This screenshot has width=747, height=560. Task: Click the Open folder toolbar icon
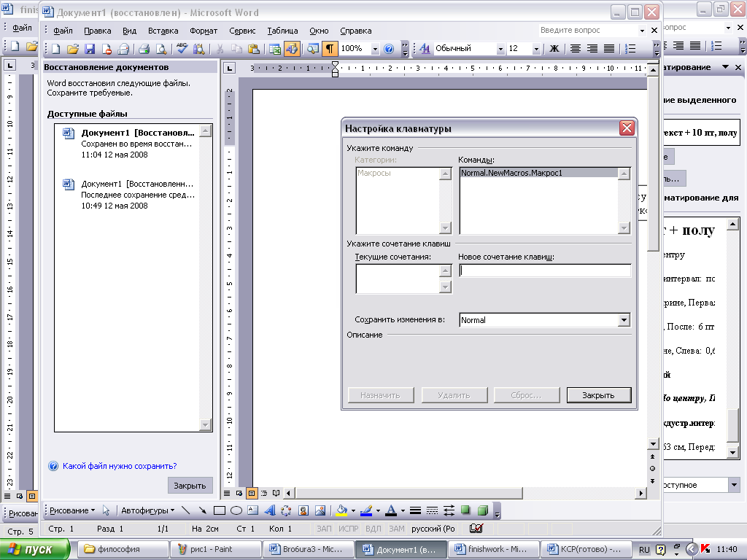tap(73, 49)
